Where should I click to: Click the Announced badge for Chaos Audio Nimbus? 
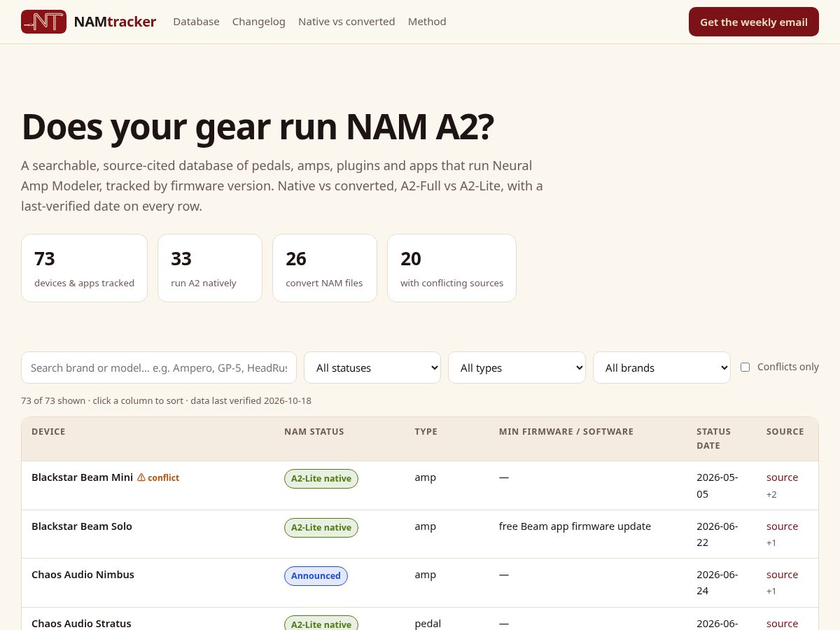(316, 576)
